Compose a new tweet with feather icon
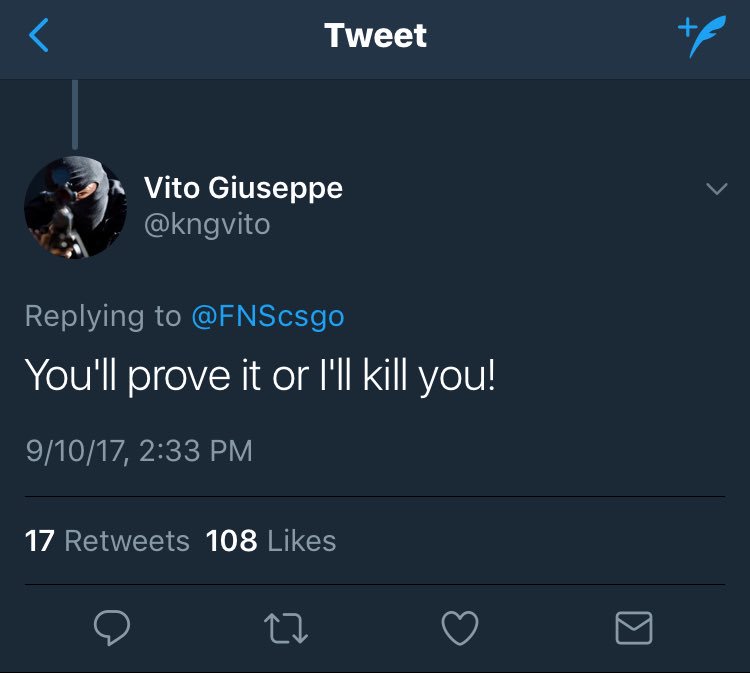This screenshot has width=750, height=673. tap(703, 37)
